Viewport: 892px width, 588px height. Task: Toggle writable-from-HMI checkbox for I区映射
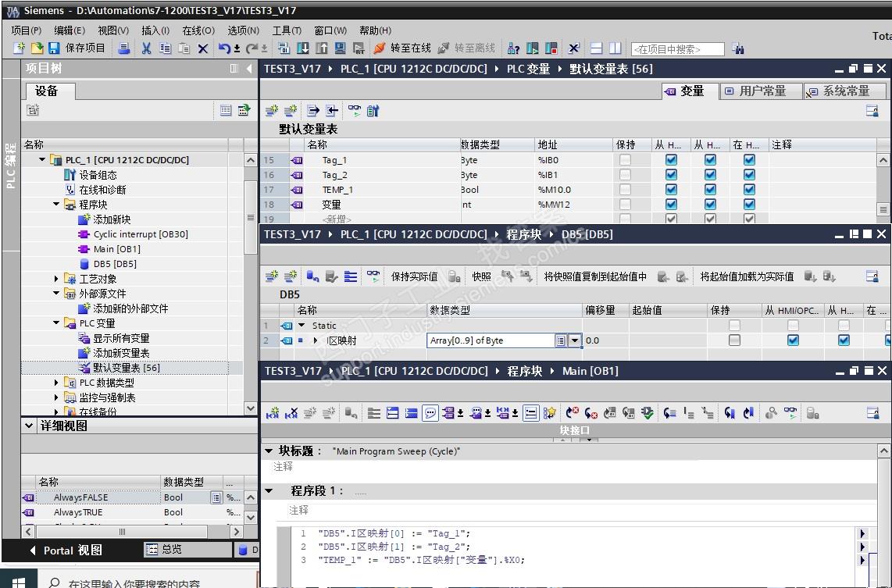[844, 340]
